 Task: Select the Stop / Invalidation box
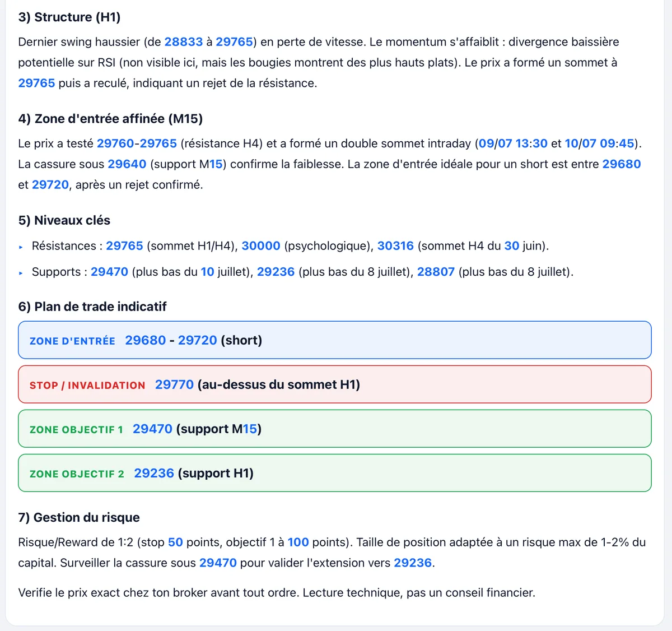coord(335,384)
